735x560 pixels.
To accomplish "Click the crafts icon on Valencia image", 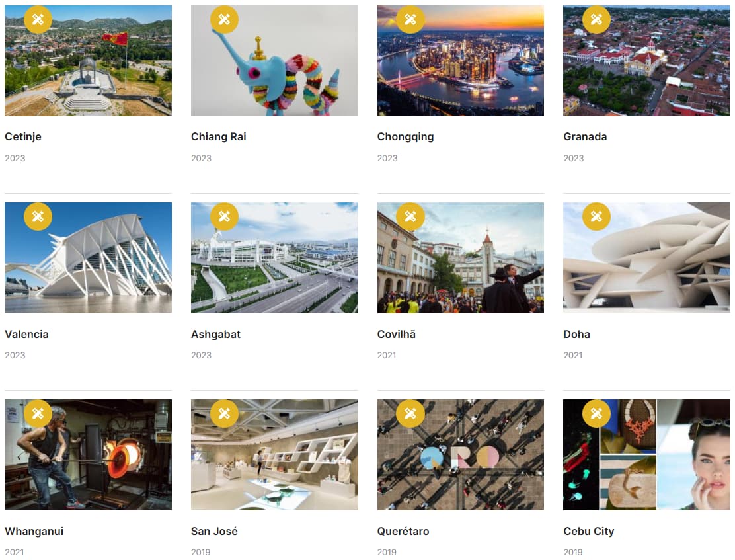I will [x=38, y=216].
